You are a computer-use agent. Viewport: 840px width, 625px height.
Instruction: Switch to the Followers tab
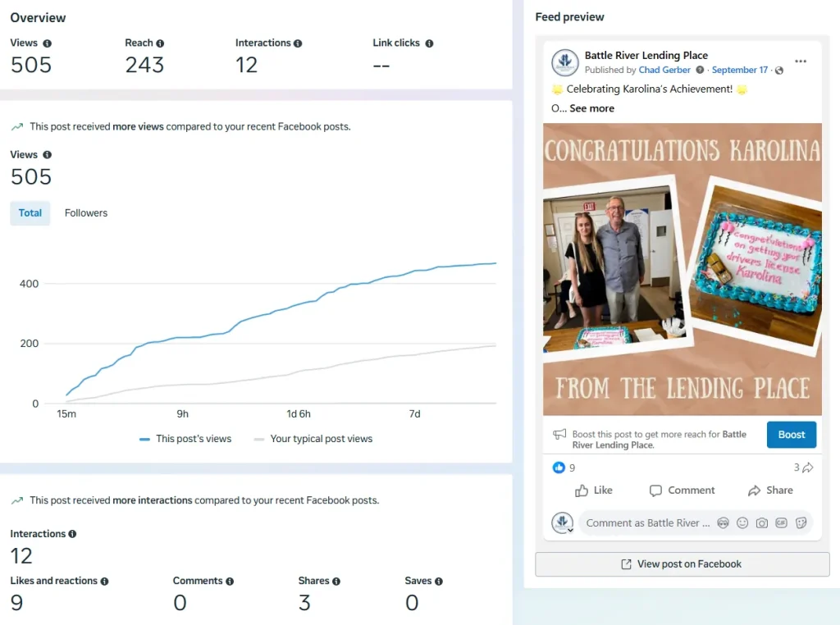(86, 213)
